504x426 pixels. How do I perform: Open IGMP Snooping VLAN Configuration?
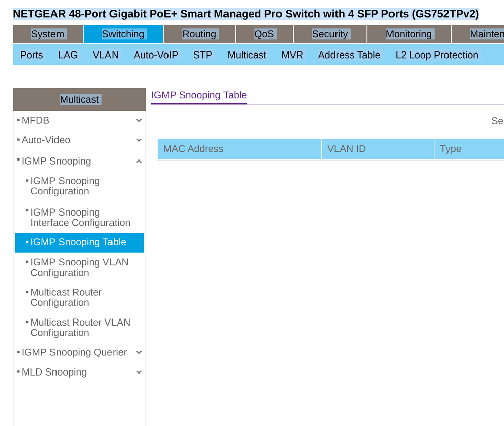79,268
